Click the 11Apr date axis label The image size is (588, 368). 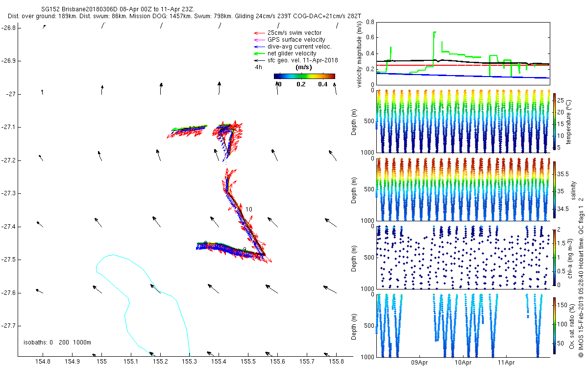506,363
